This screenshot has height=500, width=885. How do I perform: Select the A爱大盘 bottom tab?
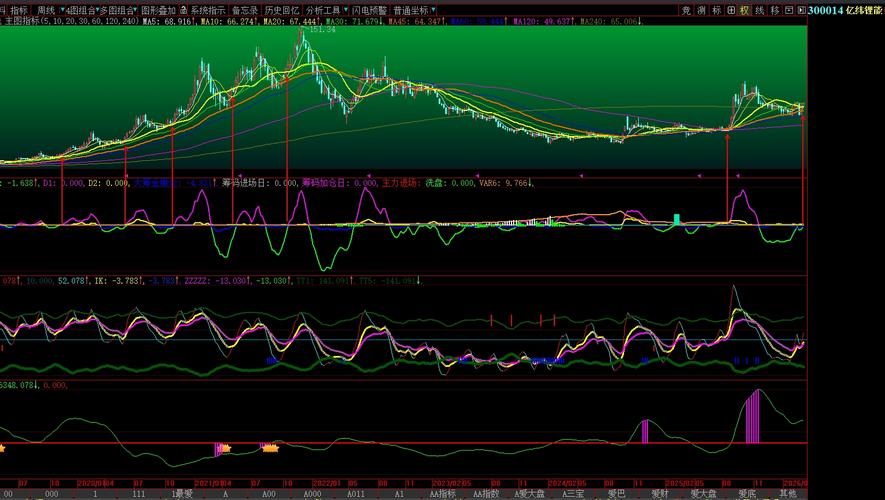[x=529, y=494]
